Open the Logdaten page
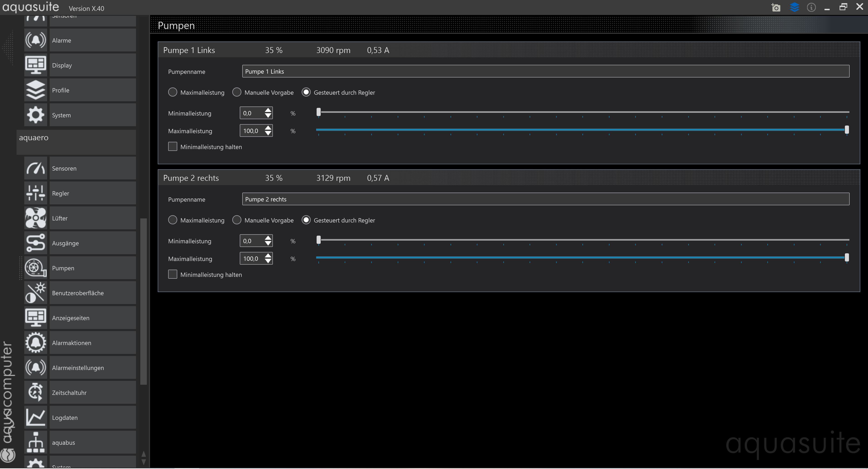The image size is (868, 469). point(93,417)
